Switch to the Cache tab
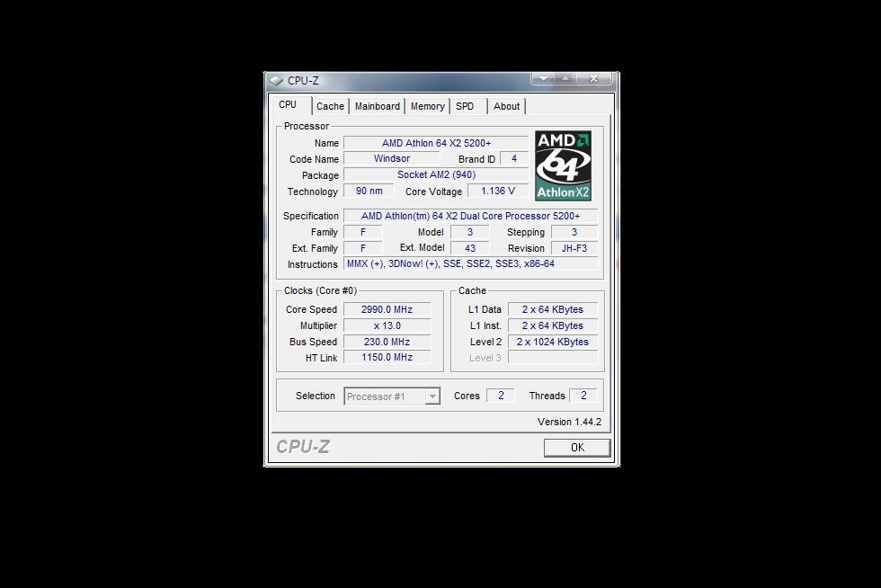 pos(330,106)
